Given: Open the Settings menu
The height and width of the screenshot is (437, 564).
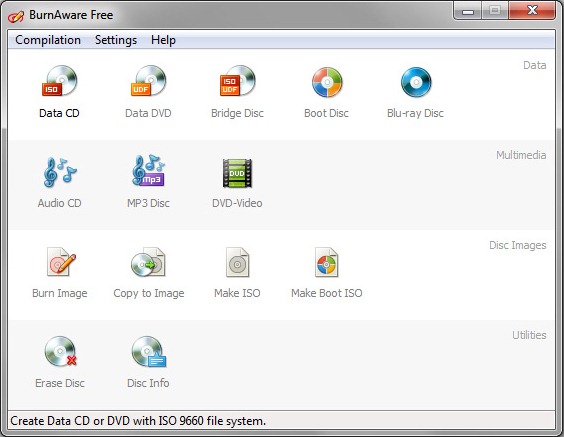Looking at the screenshot, I should click(x=116, y=40).
